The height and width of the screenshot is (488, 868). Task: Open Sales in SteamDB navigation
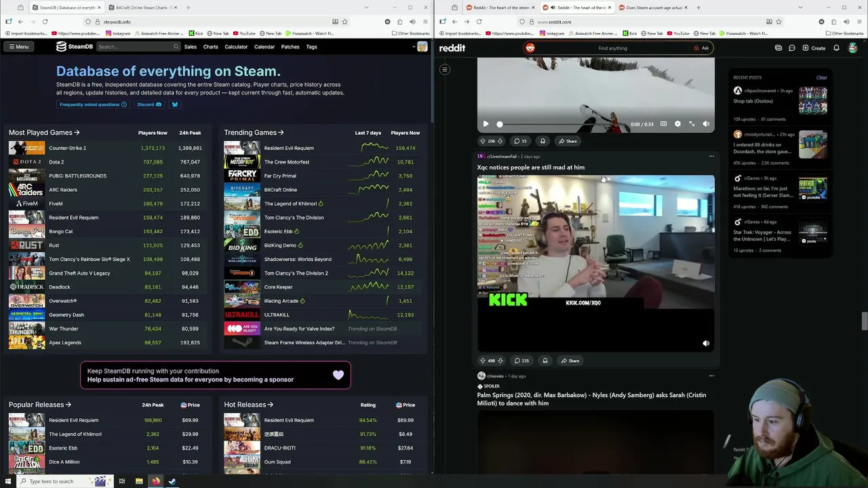click(191, 47)
